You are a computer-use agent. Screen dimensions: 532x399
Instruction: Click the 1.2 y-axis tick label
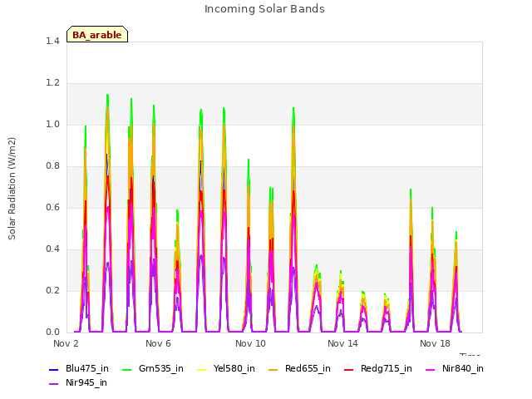[52, 83]
